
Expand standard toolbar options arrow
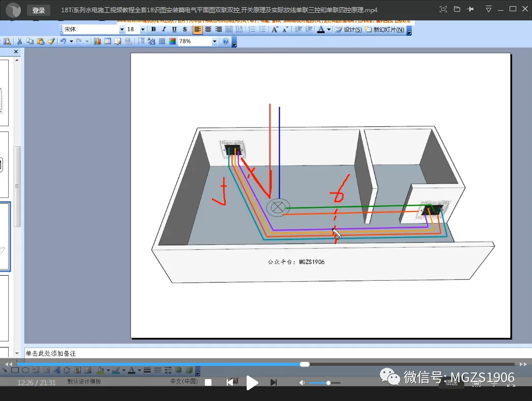pos(234,43)
